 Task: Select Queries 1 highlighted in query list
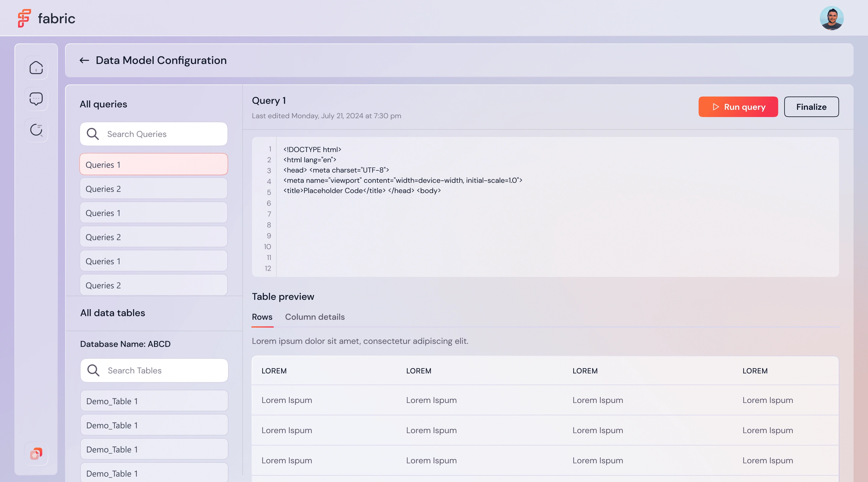(x=154, y=164)
